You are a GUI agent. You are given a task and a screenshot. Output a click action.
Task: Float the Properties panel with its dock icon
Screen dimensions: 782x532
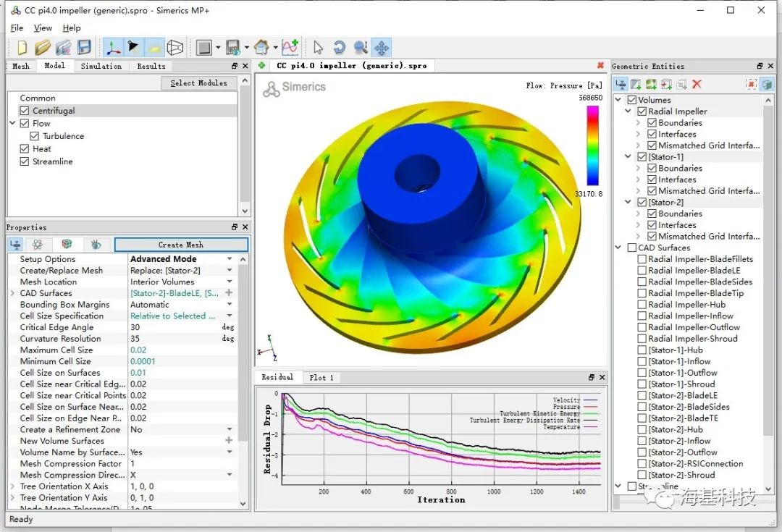pyautogui.click(x=235, y=227)
